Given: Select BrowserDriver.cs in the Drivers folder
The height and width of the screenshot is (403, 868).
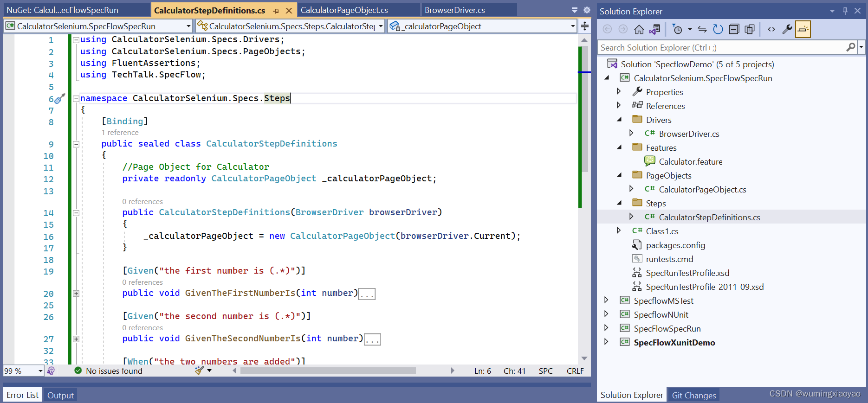Looking at the screenshot, I should [x=689, y=134].
